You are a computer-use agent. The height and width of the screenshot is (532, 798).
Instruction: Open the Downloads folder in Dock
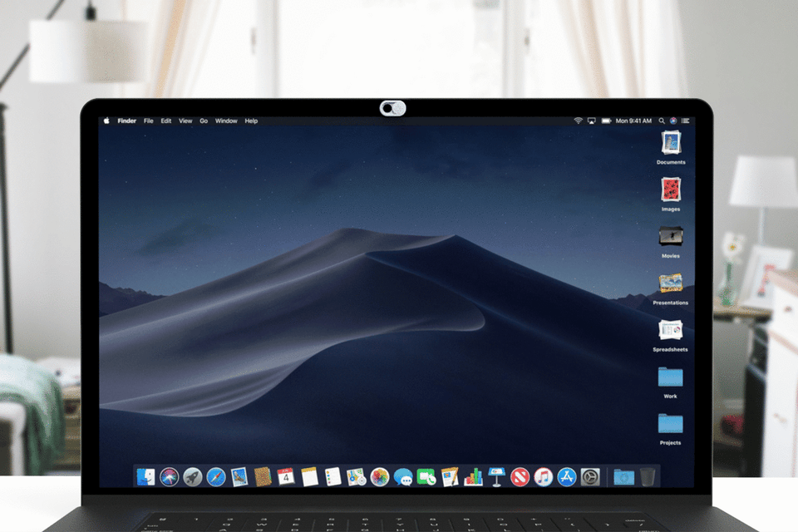(624, 477)
